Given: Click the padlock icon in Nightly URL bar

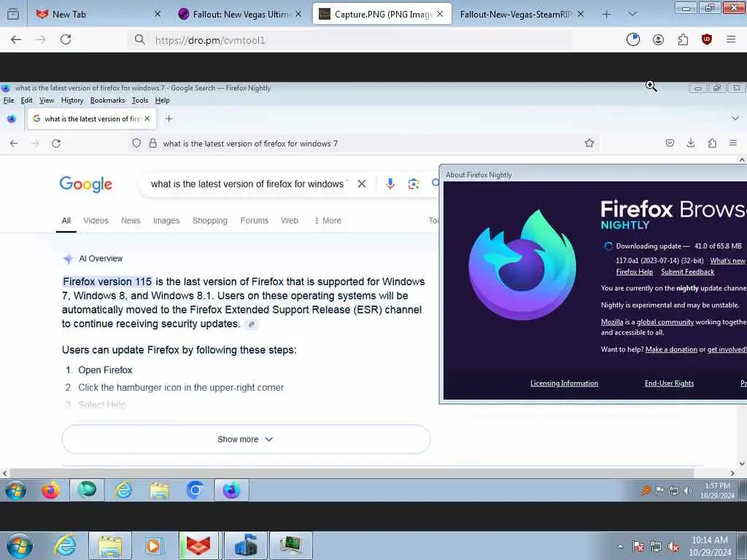Looking at the screenshot, I should click(153, 144).
